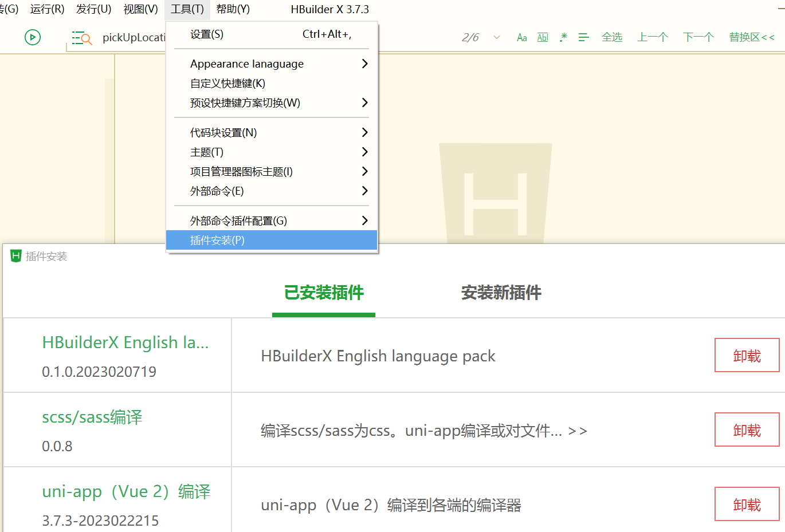Screen dimensions: 785x532
Task: Toggle the Aa case-sensitive match option
Action: 521,38
